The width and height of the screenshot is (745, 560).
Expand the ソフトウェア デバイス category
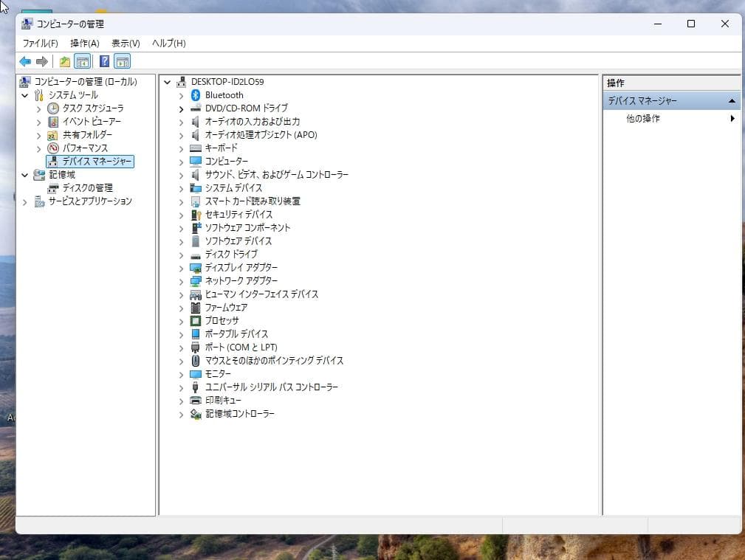(x=181, y=242)
